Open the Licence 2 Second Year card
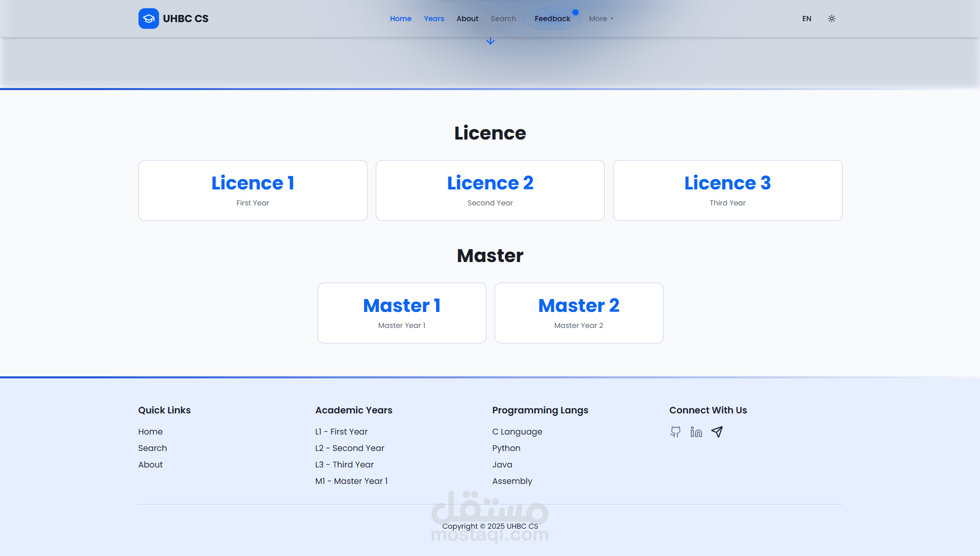 point(490,190)
